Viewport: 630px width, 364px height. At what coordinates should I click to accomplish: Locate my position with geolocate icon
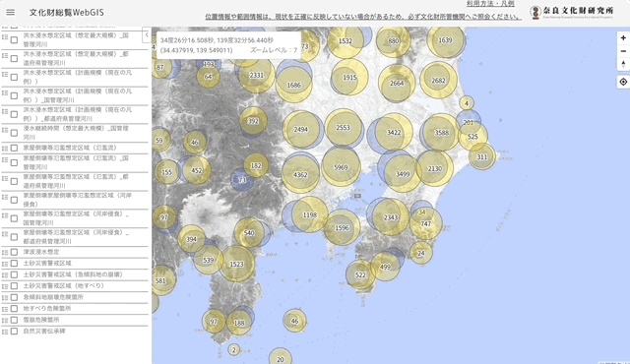[623, 82]
